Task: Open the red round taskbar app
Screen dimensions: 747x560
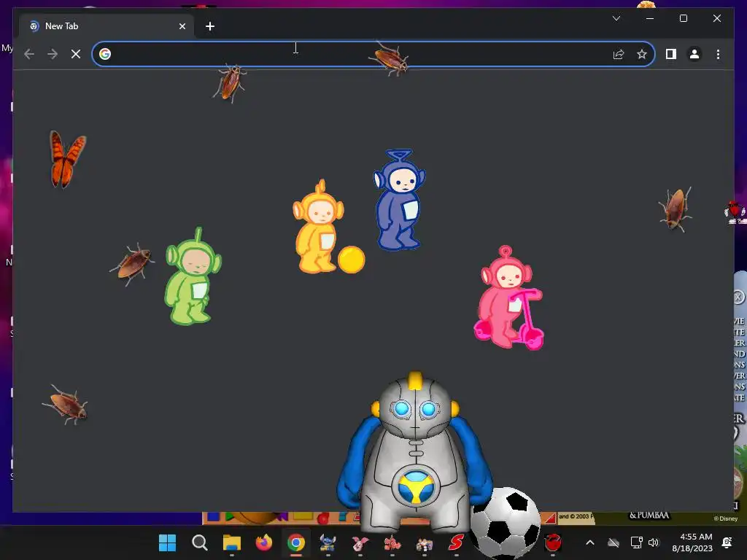Action: click(553, 542)
